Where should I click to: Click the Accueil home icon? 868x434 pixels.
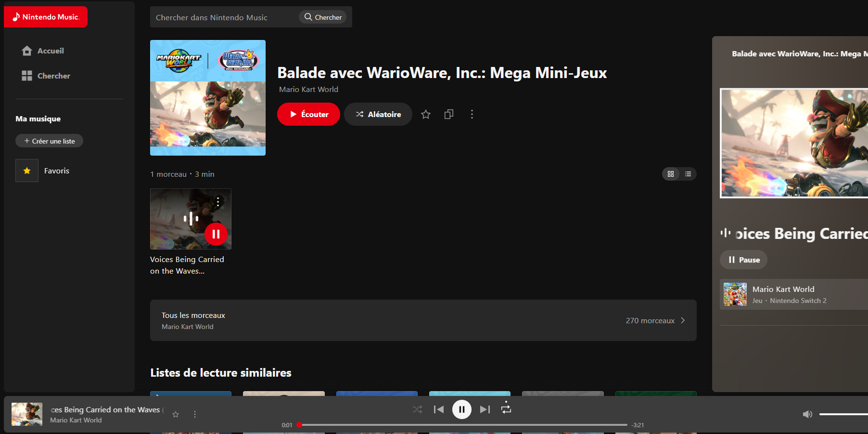tap(27, 51)
